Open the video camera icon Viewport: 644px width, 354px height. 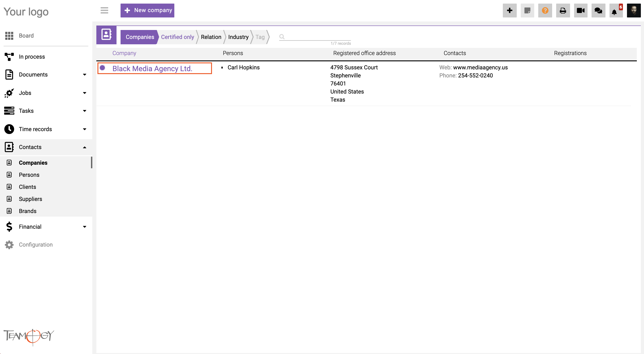tap(581, 11)
